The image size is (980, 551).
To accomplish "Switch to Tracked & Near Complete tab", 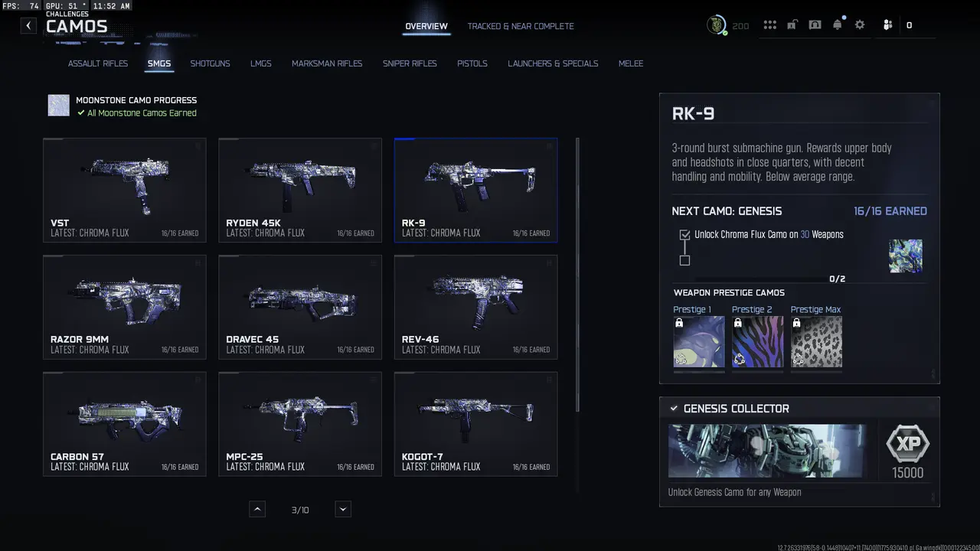I will (x=521, y=26).
